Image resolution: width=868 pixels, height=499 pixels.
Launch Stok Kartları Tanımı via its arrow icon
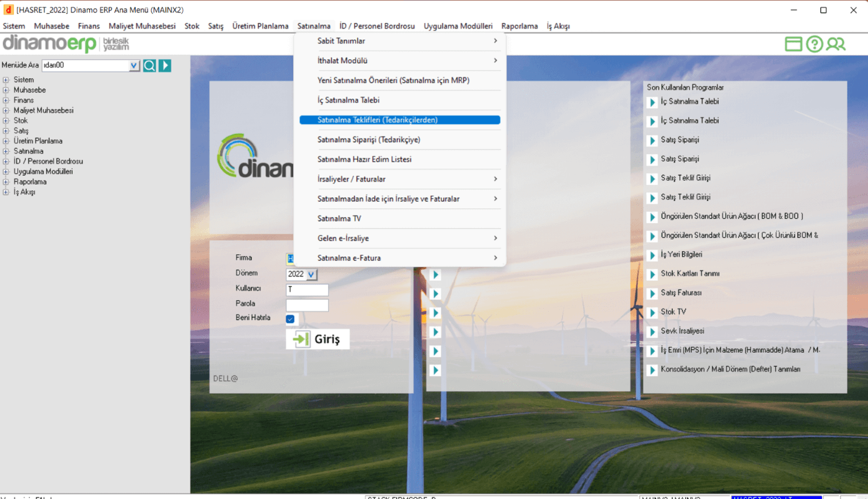point(652,275)
